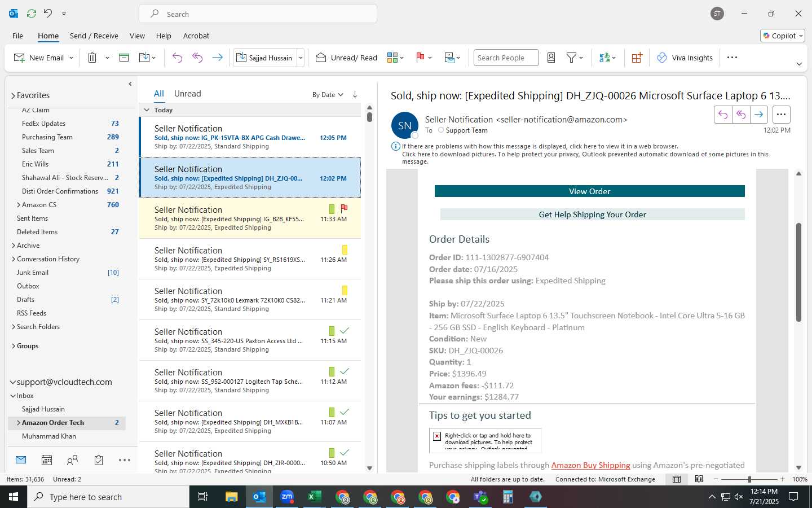Click Get Help Shipping Your Order

point(592,214)
